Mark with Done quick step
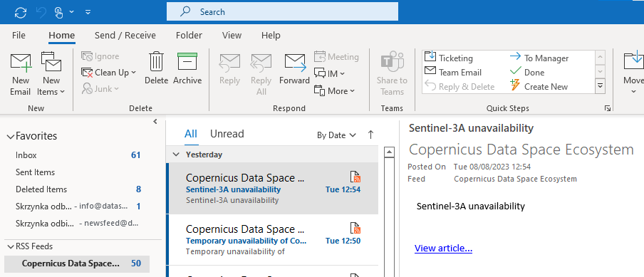Image resolution: width=644 pixels, height=277 pixels. click(x=527, y=72)
